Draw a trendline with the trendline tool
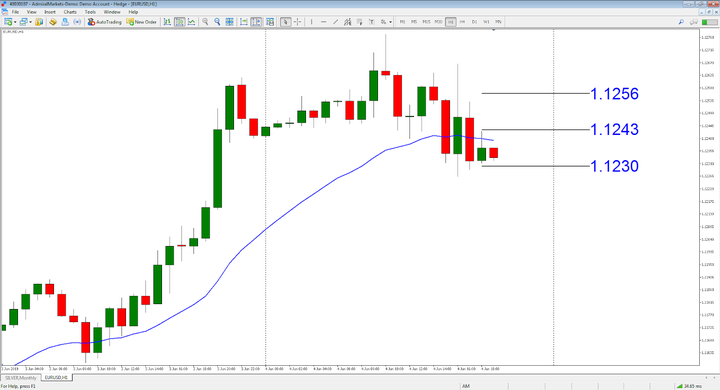The image size is (720, 390). pyautogui.click(x=335, y=22)
